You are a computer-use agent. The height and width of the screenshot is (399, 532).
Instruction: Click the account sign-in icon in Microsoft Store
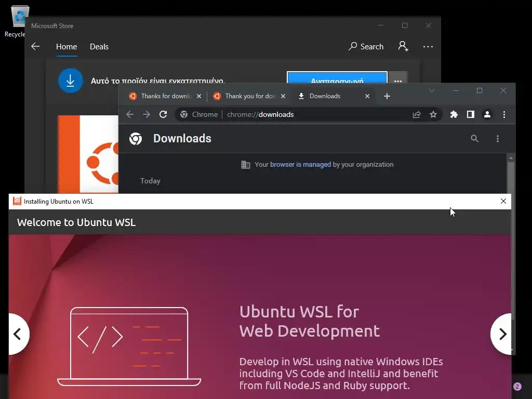click(x=403, y=46)
